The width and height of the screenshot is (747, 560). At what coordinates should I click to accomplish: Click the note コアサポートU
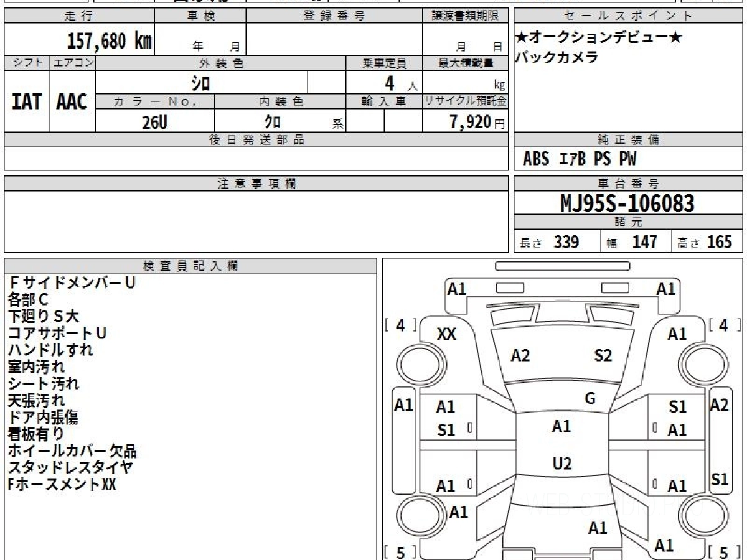pyautogui.click(x=57, y=334)
